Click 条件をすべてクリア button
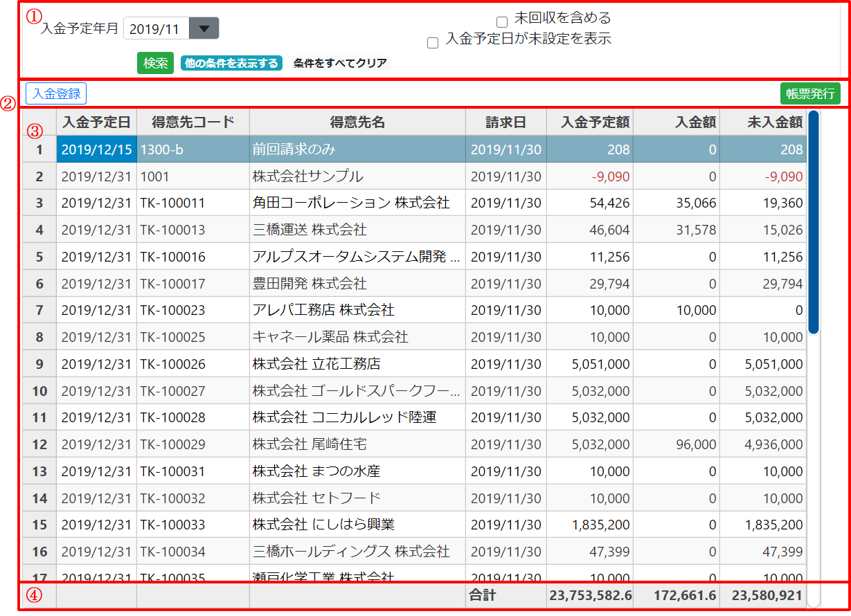Screen dimensions: 851x616 340,64
